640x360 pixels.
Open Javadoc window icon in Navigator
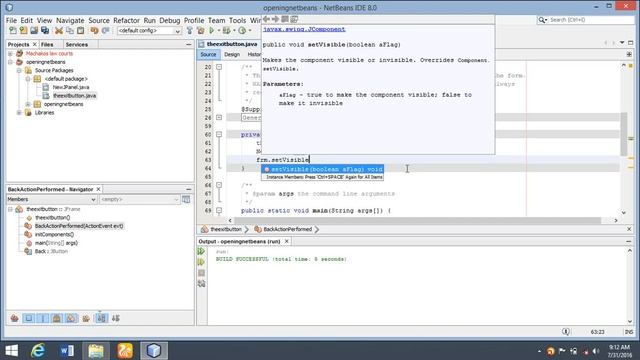pos(186,199)
